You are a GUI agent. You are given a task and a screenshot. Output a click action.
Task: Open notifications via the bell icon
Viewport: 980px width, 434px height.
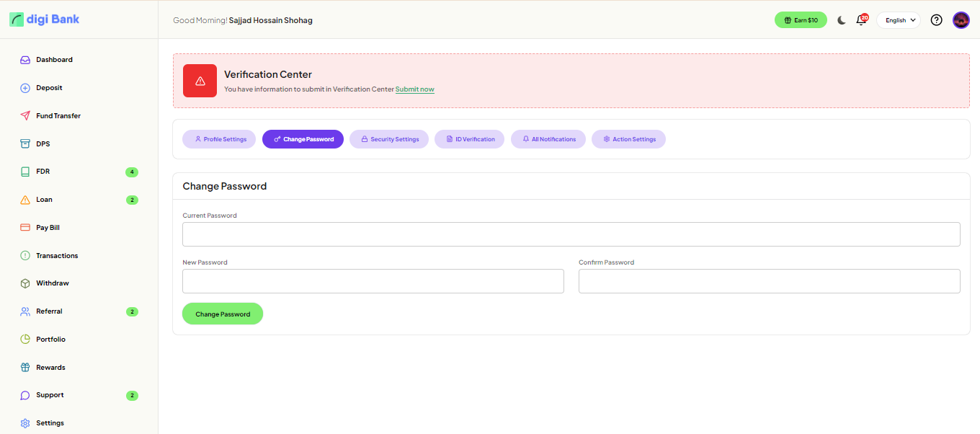tap(860, 20)
